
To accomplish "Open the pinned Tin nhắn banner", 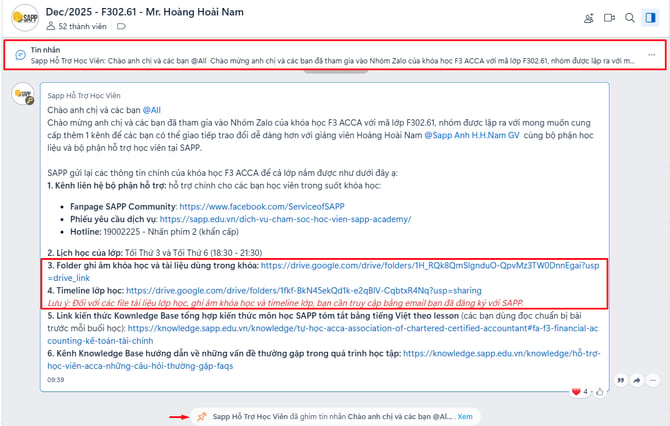I will point(335,55).
